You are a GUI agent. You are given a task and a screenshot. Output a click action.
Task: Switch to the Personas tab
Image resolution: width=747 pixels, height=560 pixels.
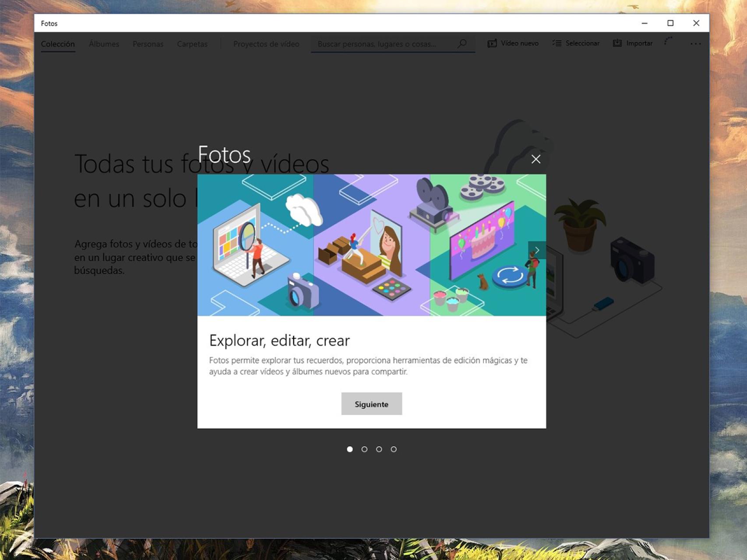pos(148,44)
